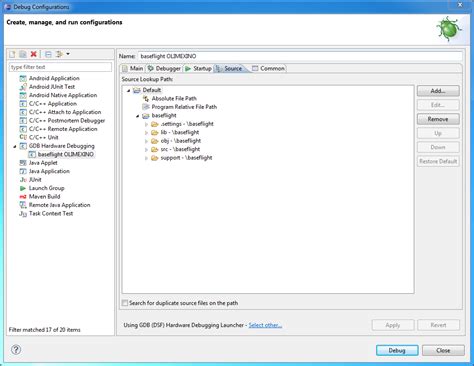The image size is (474, 366).
Task: Click the New launch configuration icon
Action: click(x=12, y=54)
